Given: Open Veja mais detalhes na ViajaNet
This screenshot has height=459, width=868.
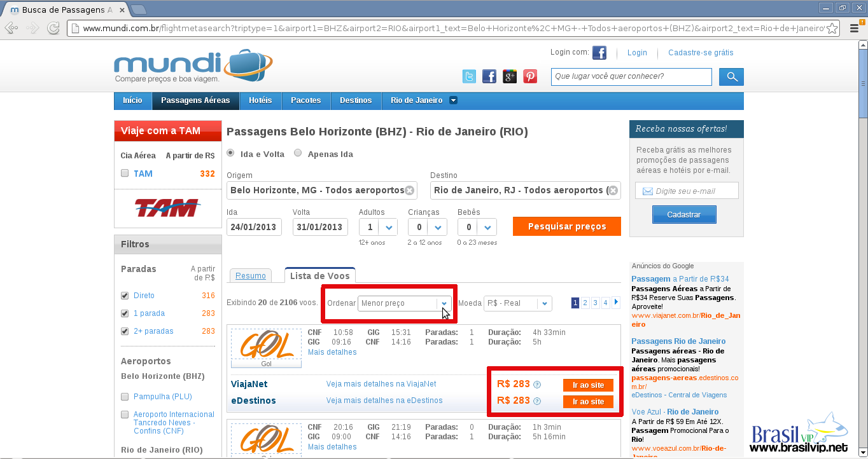Looking at the screenshot, I should (381, 384).
